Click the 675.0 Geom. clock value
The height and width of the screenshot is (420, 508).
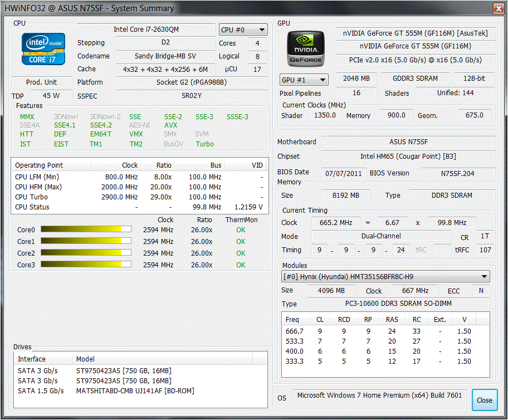coord(475,115)
